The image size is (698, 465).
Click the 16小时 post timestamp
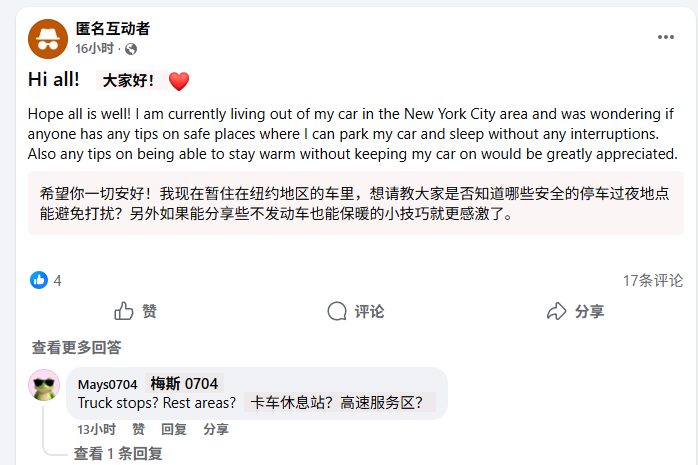tap(95, 48)
